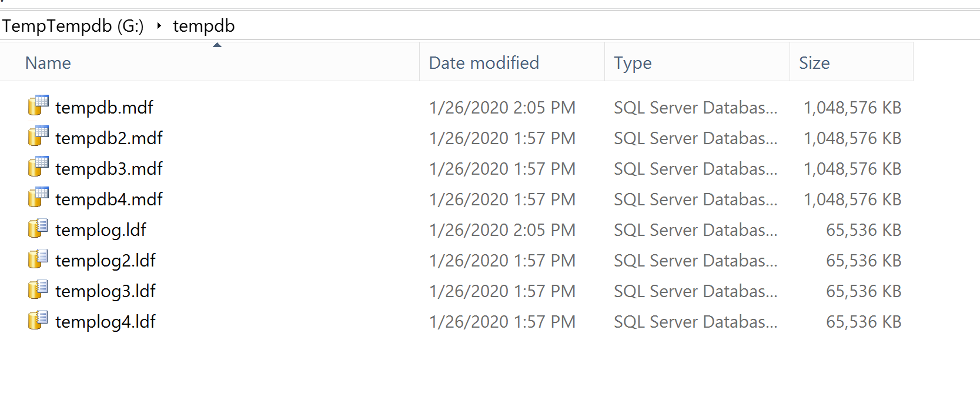Select the templog2.ldf log icon

38,259
